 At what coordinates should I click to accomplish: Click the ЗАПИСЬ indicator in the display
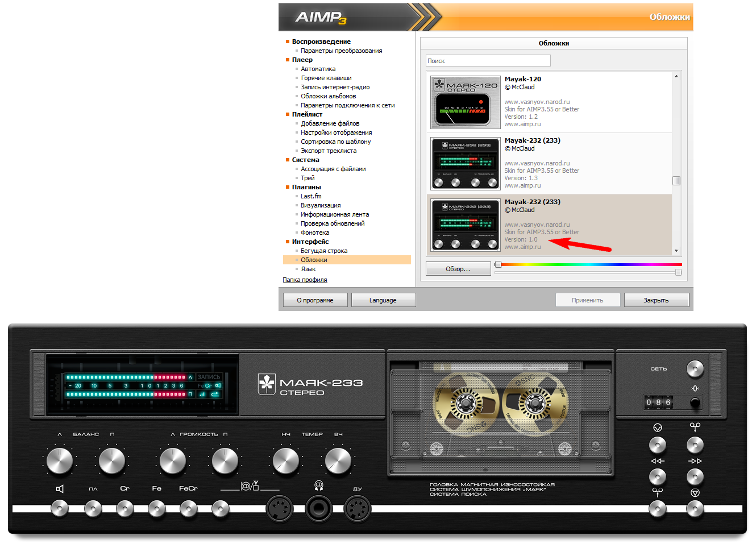(209, 377)
